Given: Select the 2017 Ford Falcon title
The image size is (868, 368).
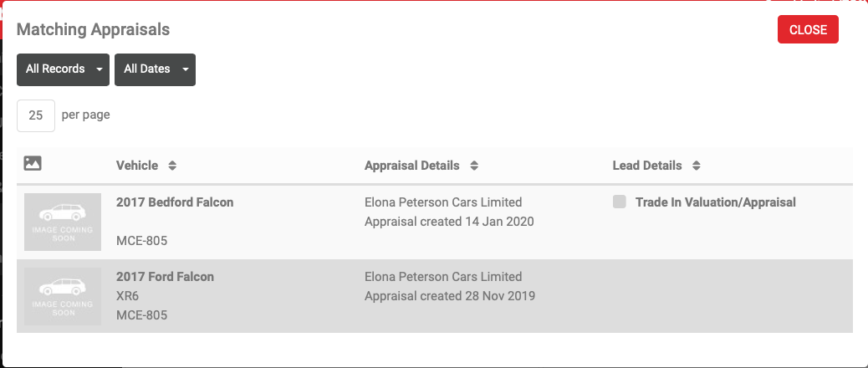Looking at the screenshot, I should click(x=165, y=276).
